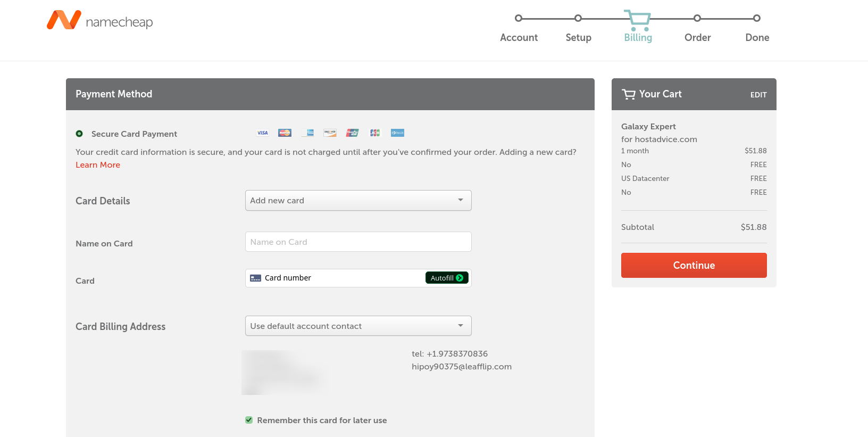
Task: Click the Subtotal $51.88 amount
Action: [x=754, y=227]
